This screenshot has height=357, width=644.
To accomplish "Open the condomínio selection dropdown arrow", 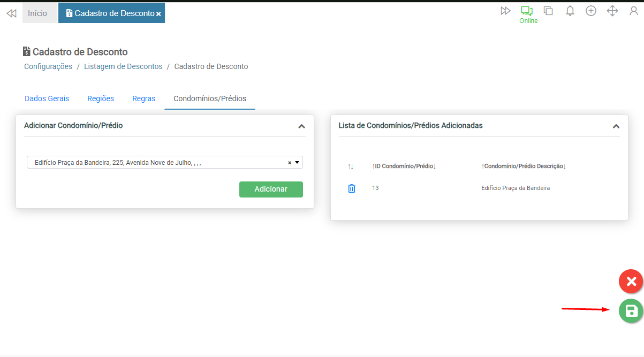I will (x=297, y=162).
